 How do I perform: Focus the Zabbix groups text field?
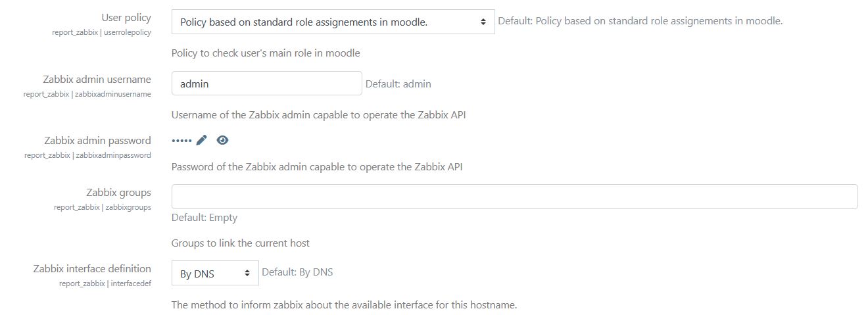[x=514, y=197]
